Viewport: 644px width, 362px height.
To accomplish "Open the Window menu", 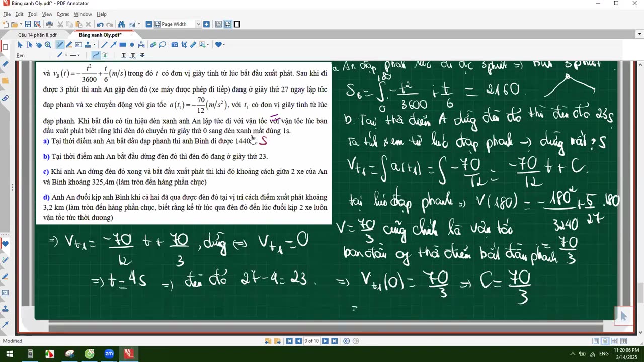I will tap(83, 14).
